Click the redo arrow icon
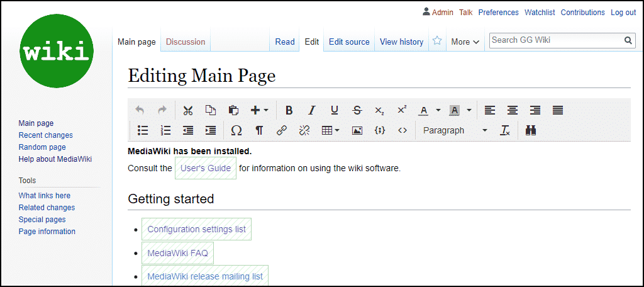644x287 pixels. point(162,110)
